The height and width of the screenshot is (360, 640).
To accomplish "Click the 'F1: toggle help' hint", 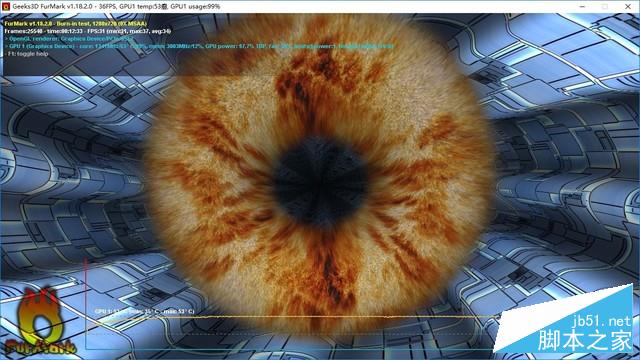I will [27, 54].
